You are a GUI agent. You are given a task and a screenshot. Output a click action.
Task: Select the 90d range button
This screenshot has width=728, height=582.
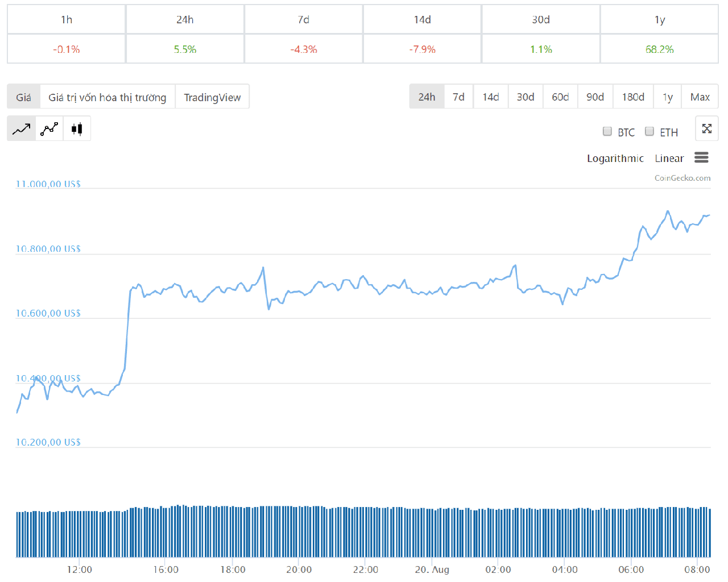click(x=595, y=97)
